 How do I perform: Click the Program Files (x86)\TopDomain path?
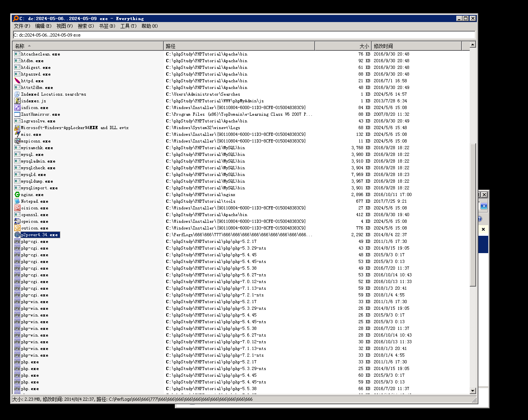click(239, 114)
